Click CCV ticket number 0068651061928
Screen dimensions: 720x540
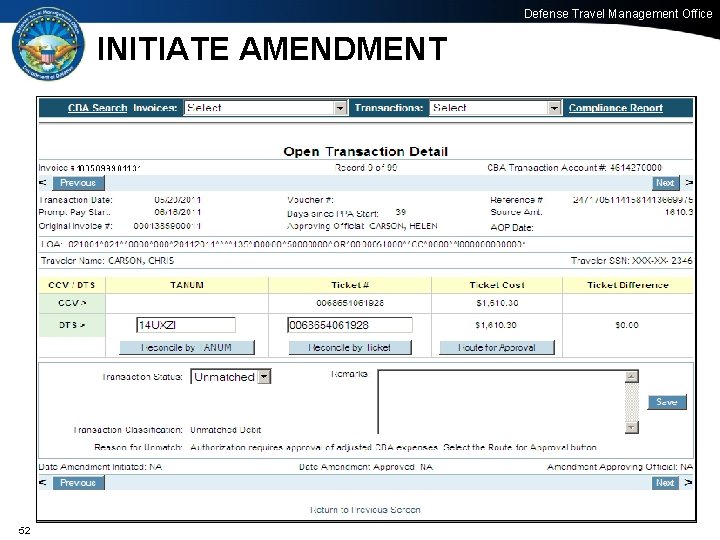click(350, 303)
